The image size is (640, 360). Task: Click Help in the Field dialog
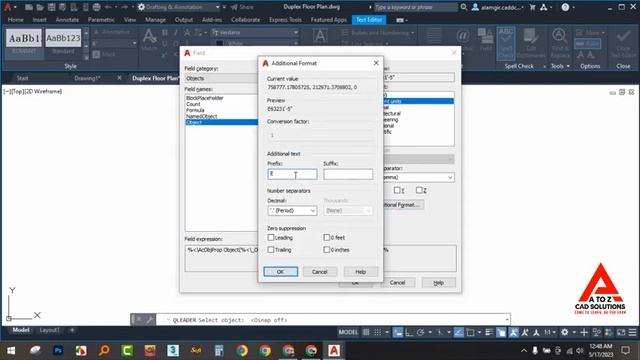438,282
